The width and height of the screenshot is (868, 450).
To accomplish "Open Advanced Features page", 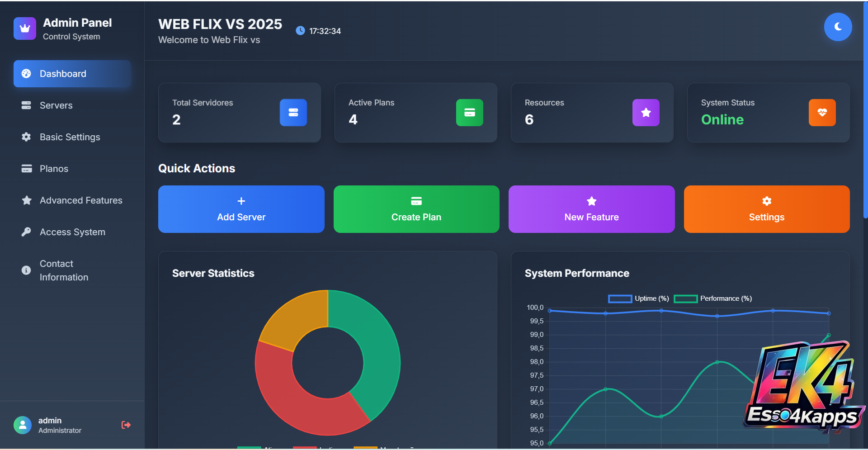I will 80,200.
